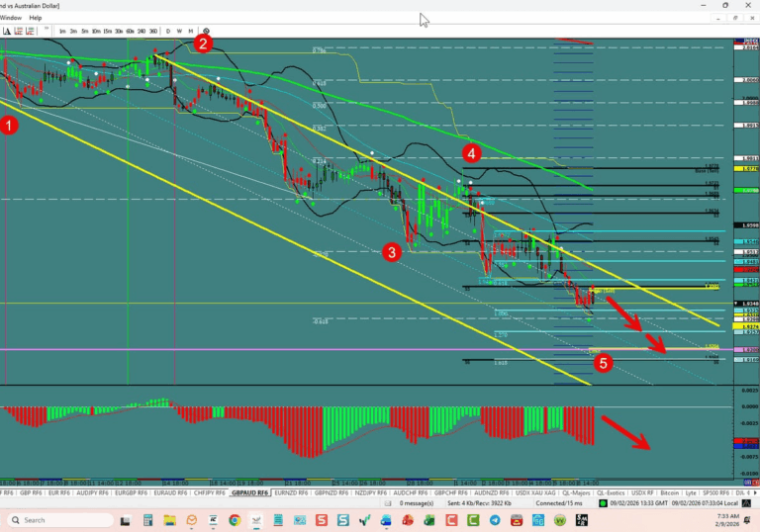
Task: Switch chart to 10m timeframe
Action: [x=96, y=31]
